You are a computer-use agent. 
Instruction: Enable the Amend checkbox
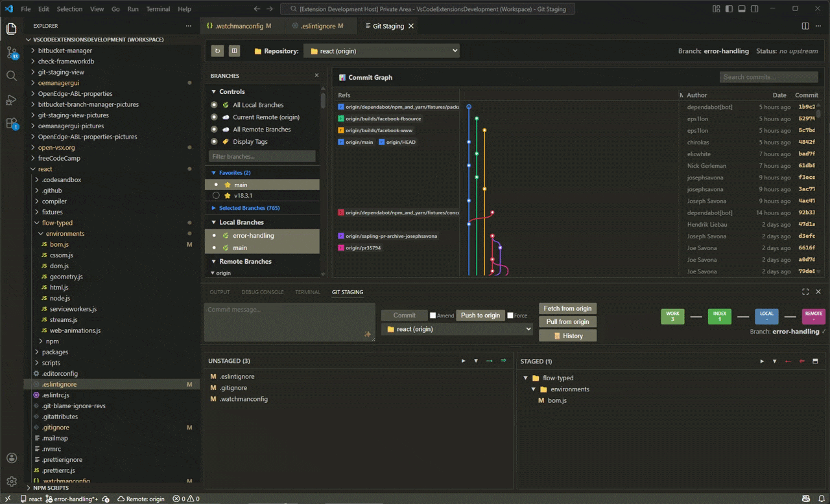tap(433, 315)
